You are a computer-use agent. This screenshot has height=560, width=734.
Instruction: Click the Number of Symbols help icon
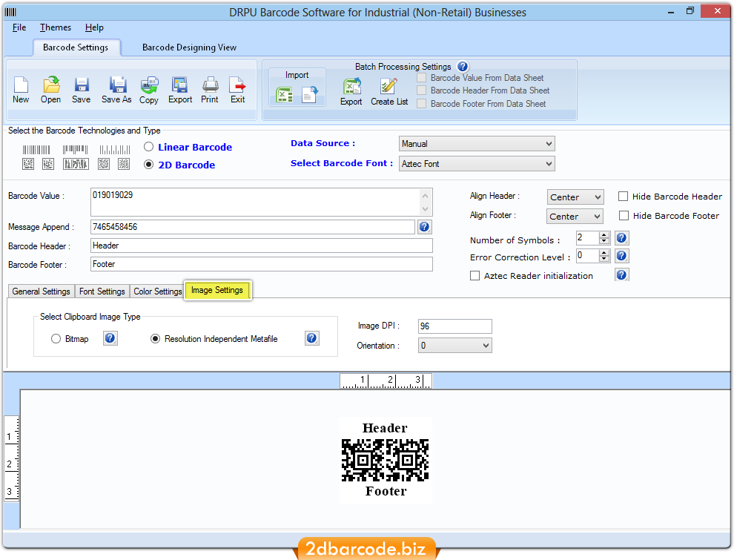pyautogui.click(x=621, y=238)
